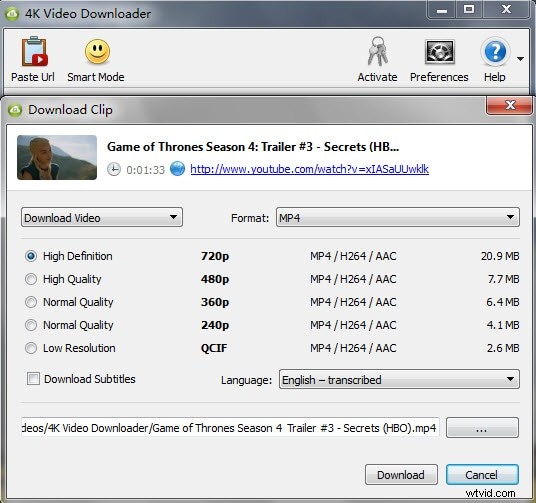Click the Format: label
The height and width of the screenshot is (503, 536).
click(250, 218)
